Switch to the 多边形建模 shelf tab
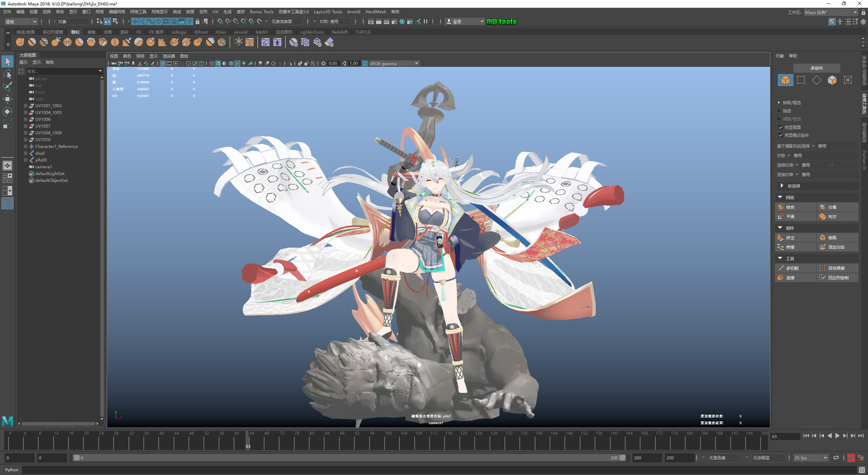 [x=53, y=32]
